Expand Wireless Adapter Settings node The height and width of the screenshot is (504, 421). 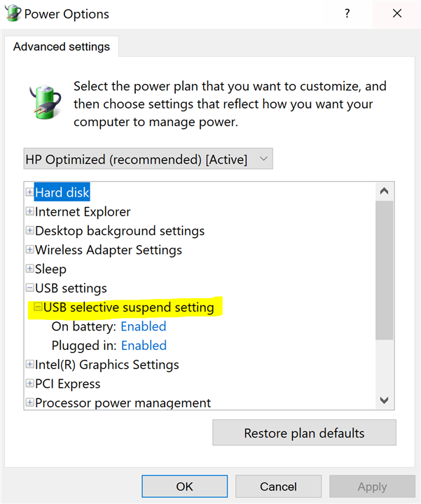pyautogui.click(x=29, y=250)
